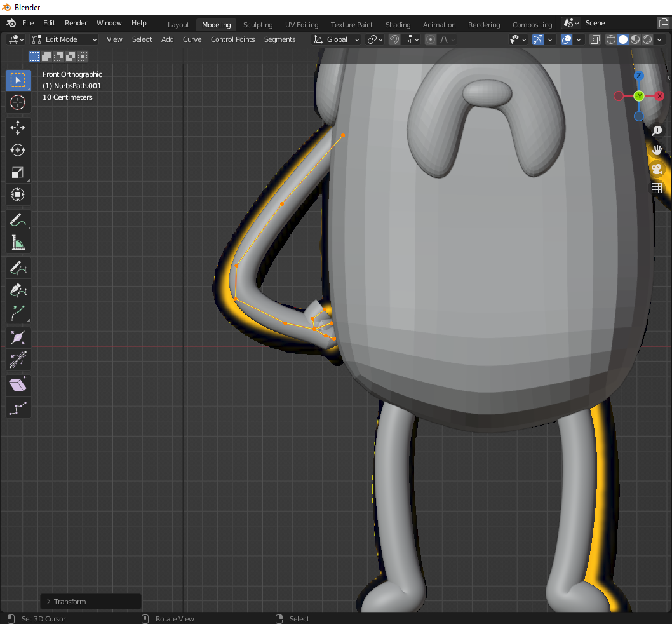Set selection mode to Intersect selection
Screen dimensions: 672x624
(x=83, y=56)
